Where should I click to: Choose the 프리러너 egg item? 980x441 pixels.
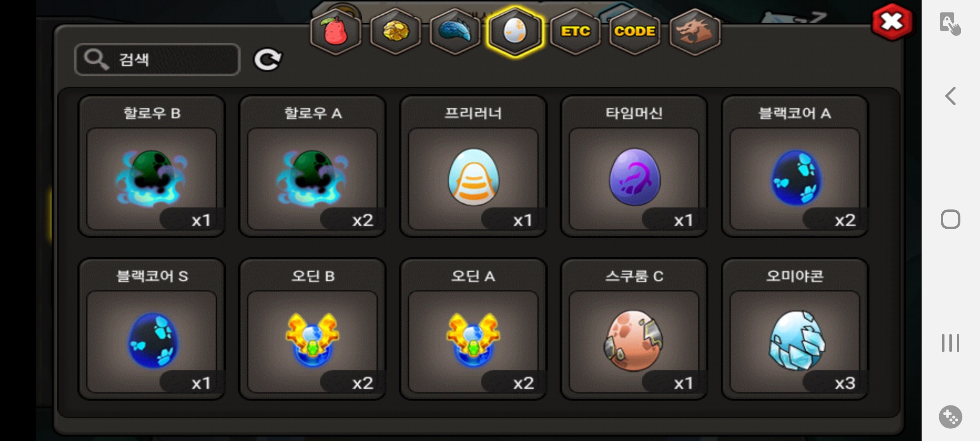tap(473, 166)
